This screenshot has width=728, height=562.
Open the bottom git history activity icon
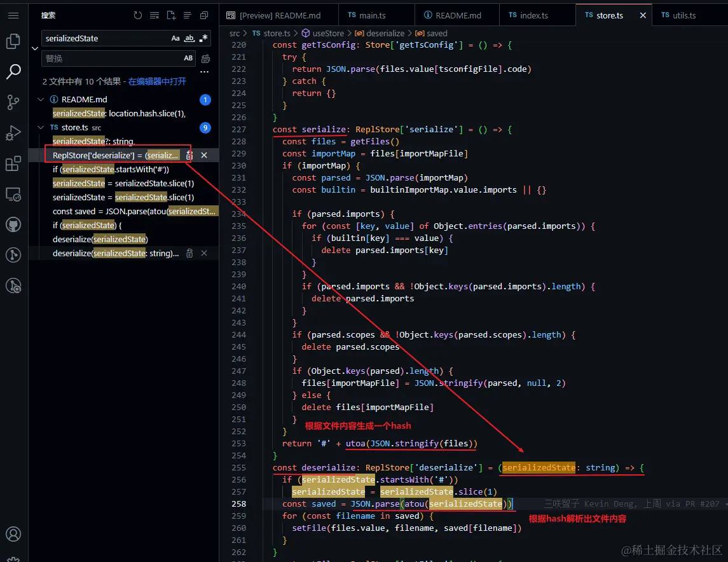[x=13, y=285]
